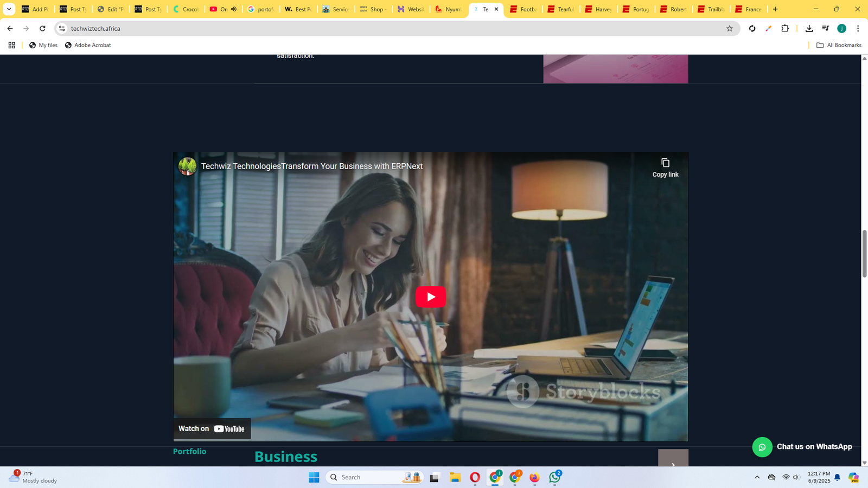The height and width of the screenshot is (488, 868).
Task: Open a new browser tab
Action: point(775,9)
